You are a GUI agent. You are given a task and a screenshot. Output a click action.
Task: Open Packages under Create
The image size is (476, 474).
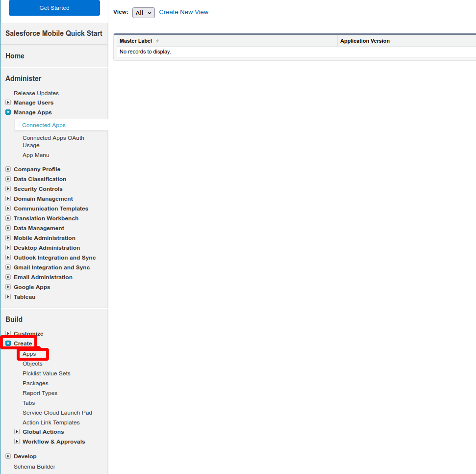(x=35, y=383)
